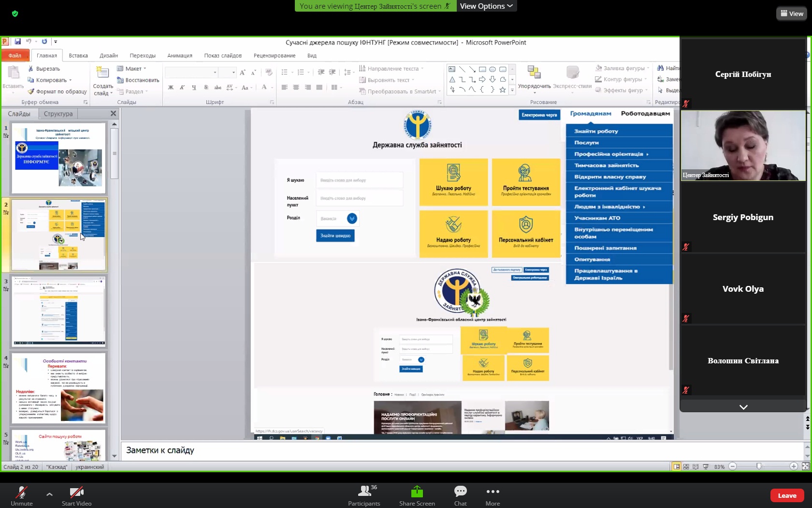Open the Zoom Chat panel
Image resolution: width=812 pixels, height=508 pixels.
click(460, 492)
